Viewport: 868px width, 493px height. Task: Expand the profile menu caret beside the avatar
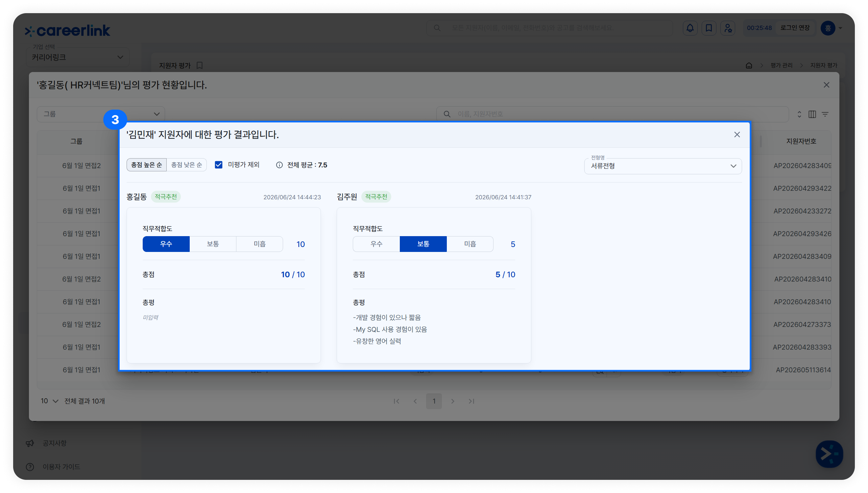click(x=840, y=28)
